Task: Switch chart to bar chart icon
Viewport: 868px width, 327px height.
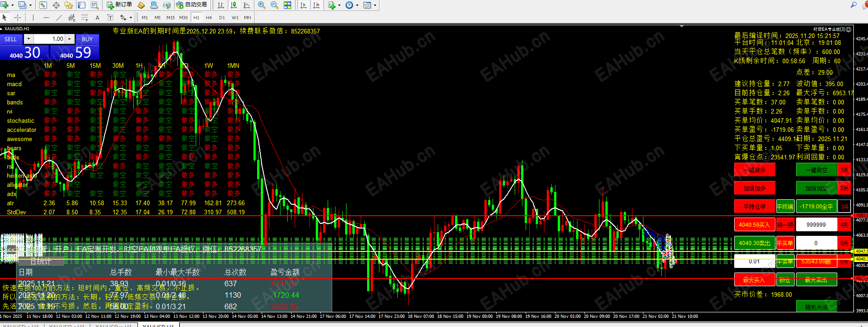Action: (221, 5)
